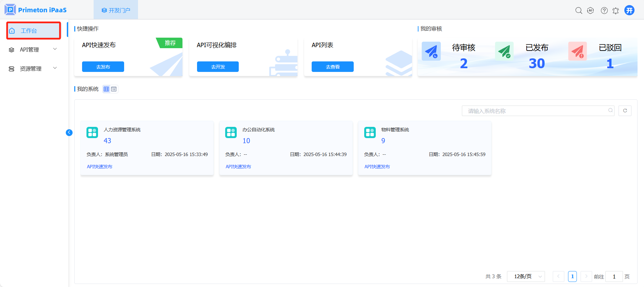644x287 pixels.
Task: Open the notifications bell icon
Action: click(x=616, y=11)
